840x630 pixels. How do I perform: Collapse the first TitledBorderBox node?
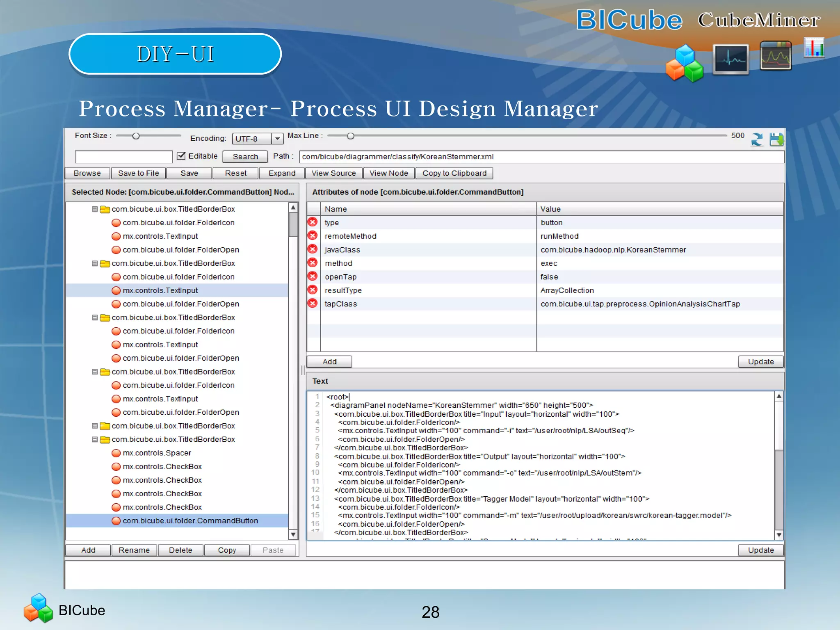tap(95, 209)
